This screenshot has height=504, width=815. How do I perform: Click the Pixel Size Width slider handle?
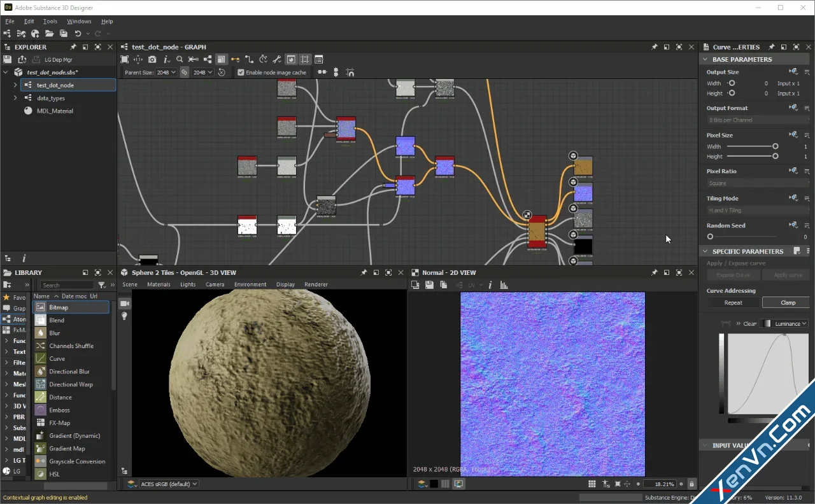coord(776,146)
